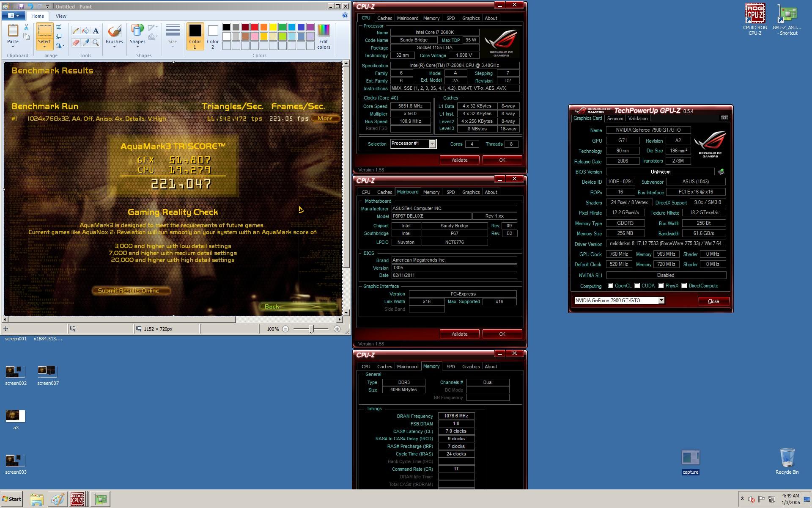This screenshot has width=812, height=508.
Task: Select the Text tool in Paint
Action: (96, 31)
